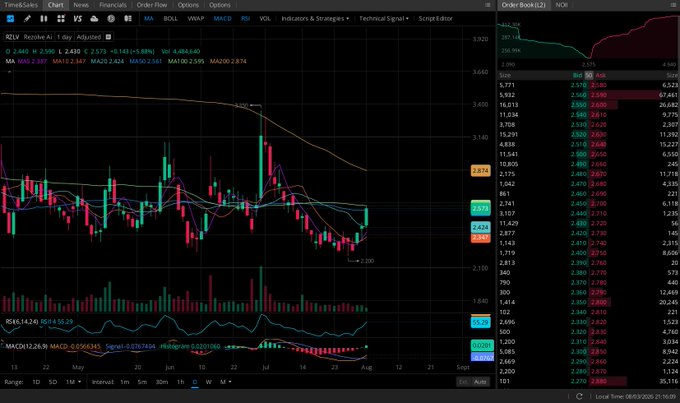Open the Script Editor
680x403 pixels.
(435, 18)
